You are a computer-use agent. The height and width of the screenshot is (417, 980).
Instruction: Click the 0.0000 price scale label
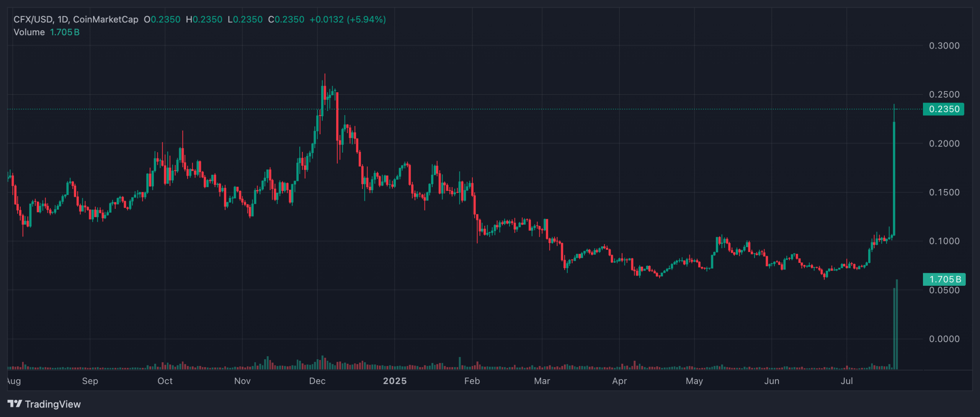(x=944, y=339)
